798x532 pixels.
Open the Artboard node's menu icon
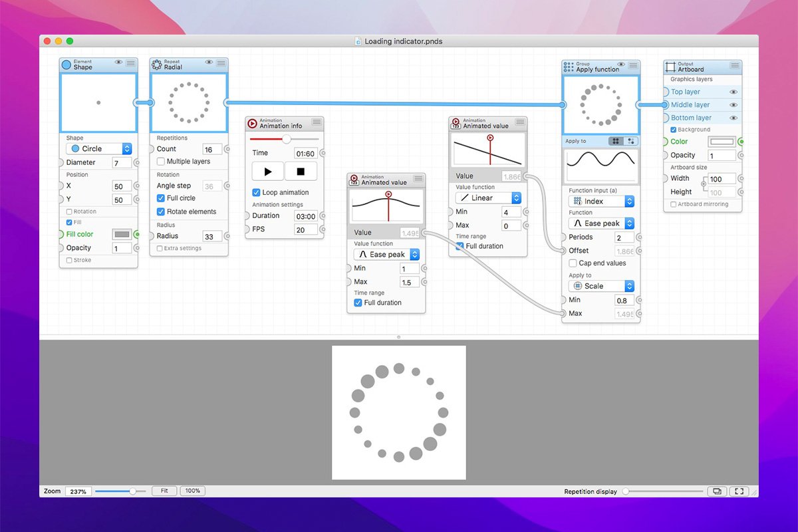pyautogui.click(x=735, y=65)
